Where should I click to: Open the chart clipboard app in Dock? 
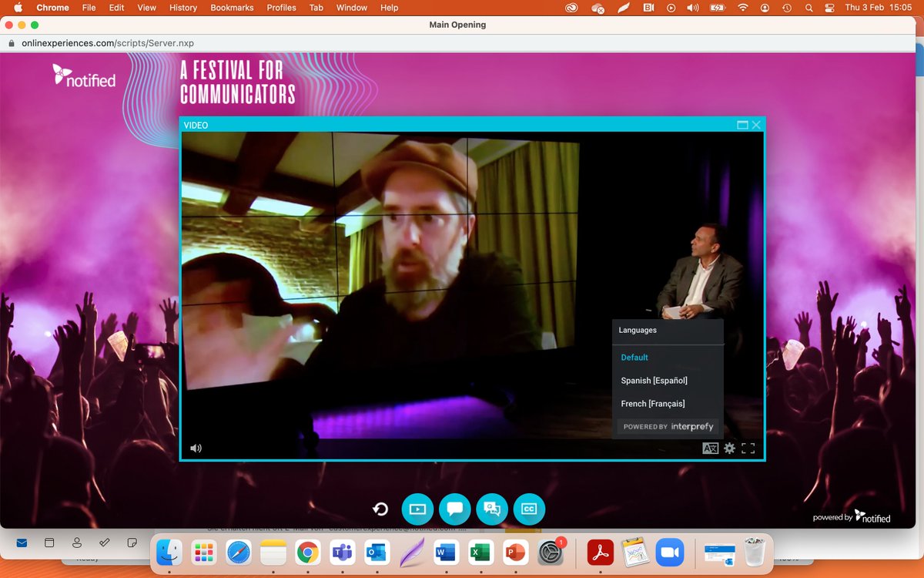[635, 553]
